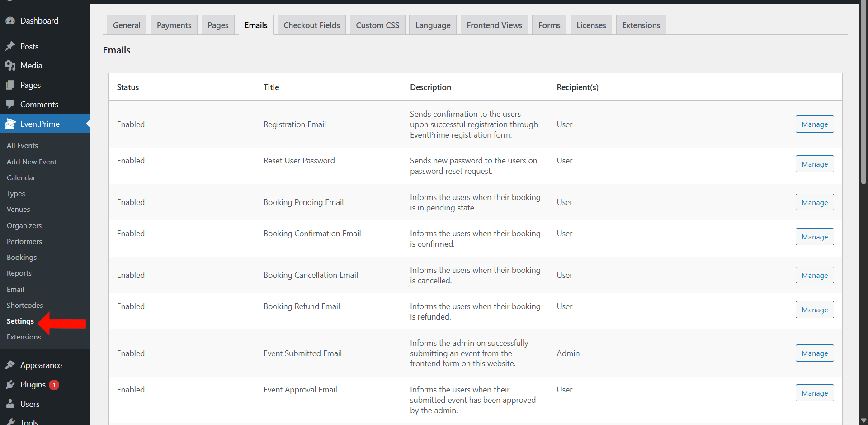This screenshot has width=868, height=425.
Task: Click the Comments speech bubble icon
Action: (10, 105)
